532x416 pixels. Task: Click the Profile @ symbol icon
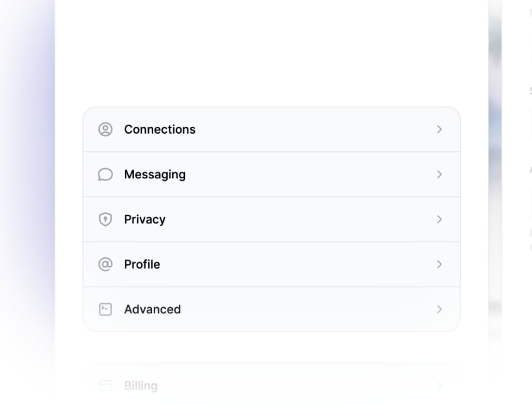(105, 264)
